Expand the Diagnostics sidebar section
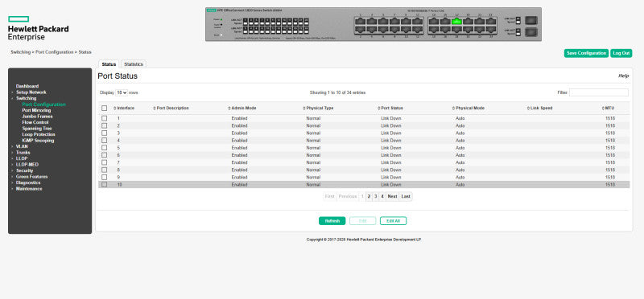 28,182
